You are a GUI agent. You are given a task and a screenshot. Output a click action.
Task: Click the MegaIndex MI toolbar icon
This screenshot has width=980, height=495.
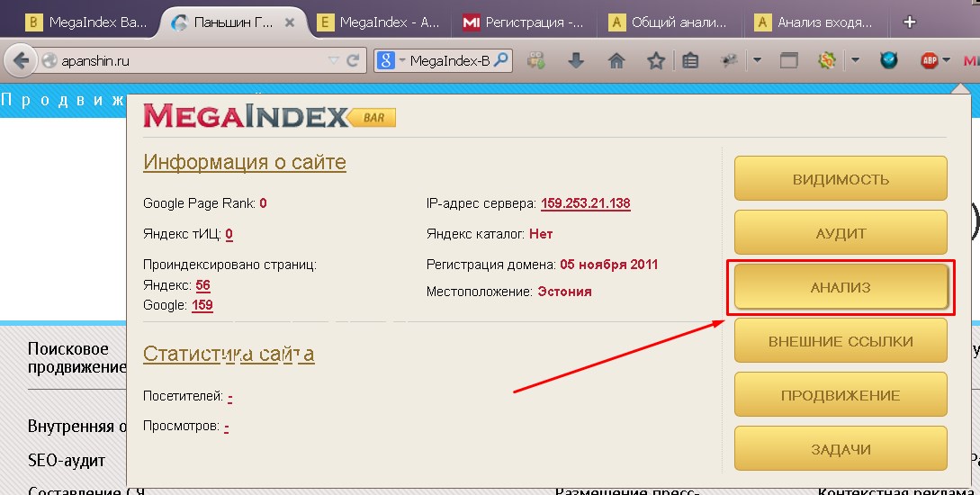(x=971, y=60)
